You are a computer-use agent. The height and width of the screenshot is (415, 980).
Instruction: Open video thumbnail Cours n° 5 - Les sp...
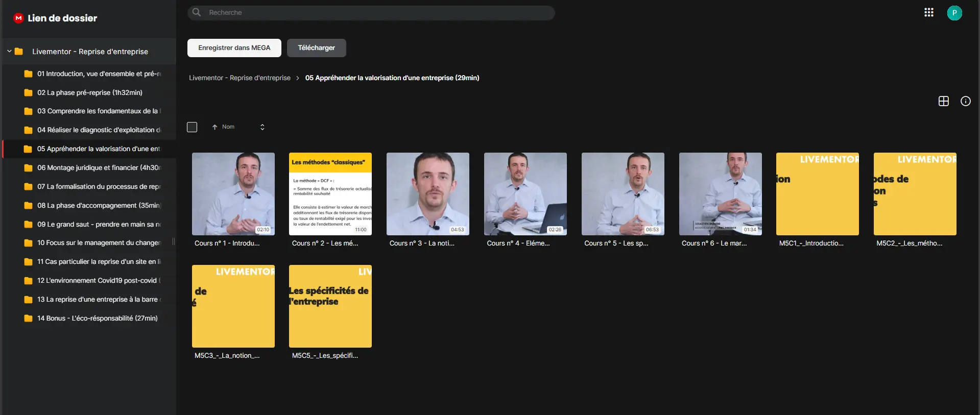(623, 194)
